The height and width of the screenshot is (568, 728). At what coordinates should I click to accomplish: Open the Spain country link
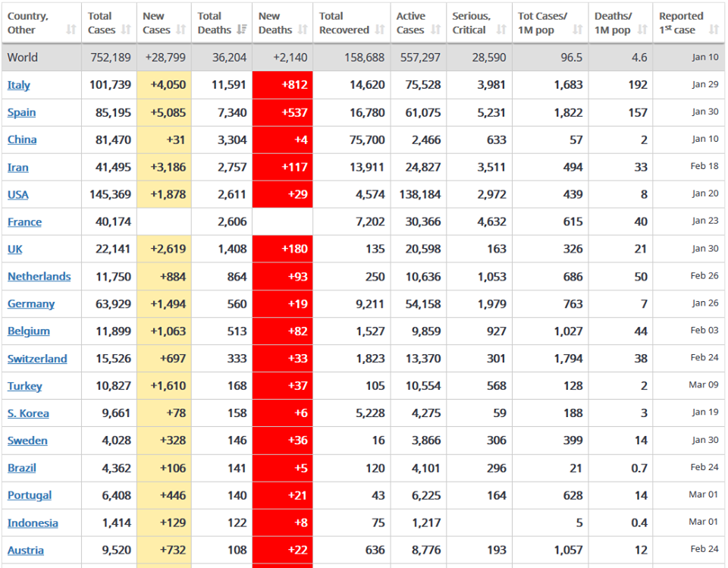pyautogui.click(x=21, y=112)
